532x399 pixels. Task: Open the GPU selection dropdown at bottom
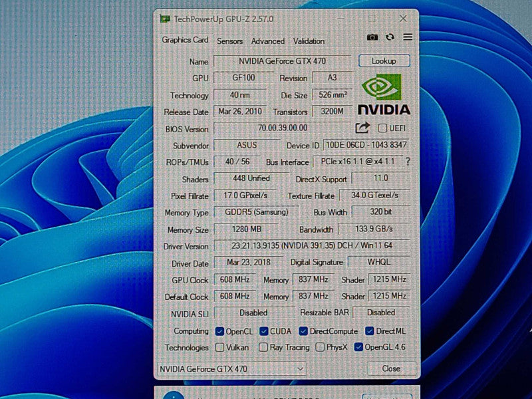click(x=231, y=369)
